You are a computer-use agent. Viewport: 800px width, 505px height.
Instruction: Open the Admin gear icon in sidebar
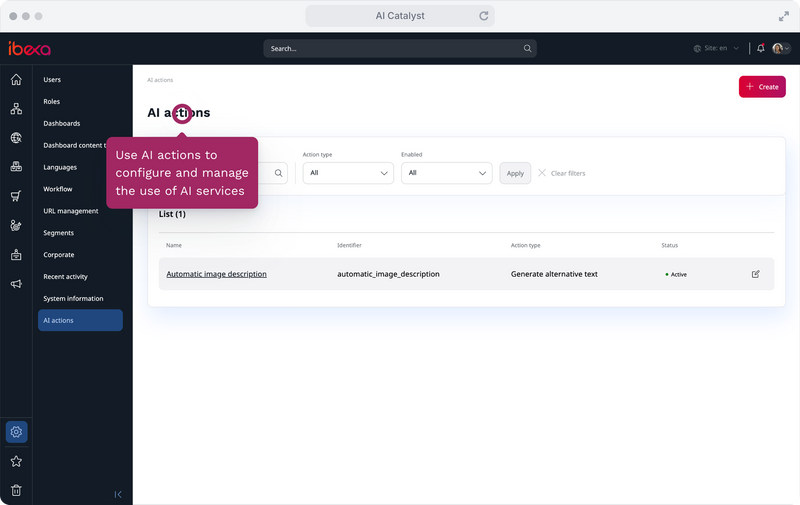pyautogui.click(x=16, y=432)
